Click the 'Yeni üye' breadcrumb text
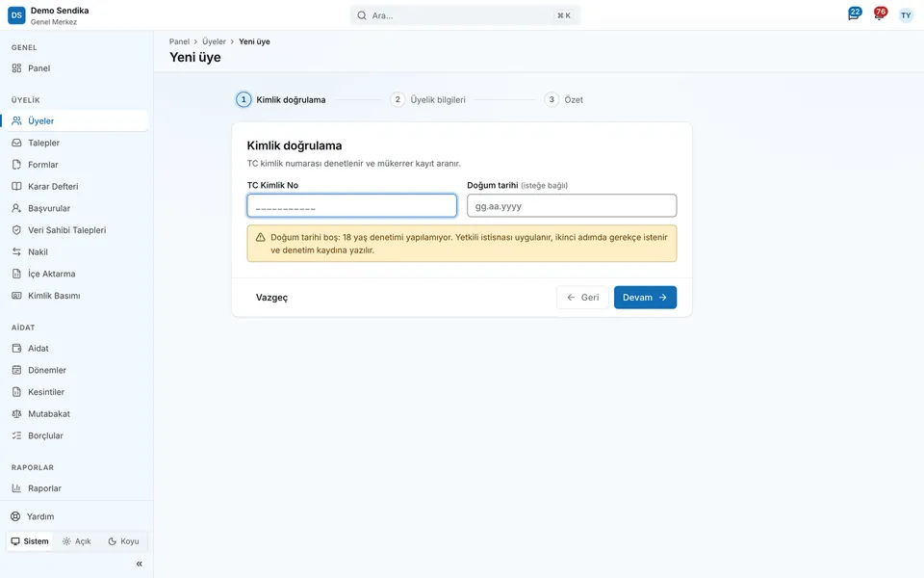This screenshot has width=924, height=578. click(254, 41)
